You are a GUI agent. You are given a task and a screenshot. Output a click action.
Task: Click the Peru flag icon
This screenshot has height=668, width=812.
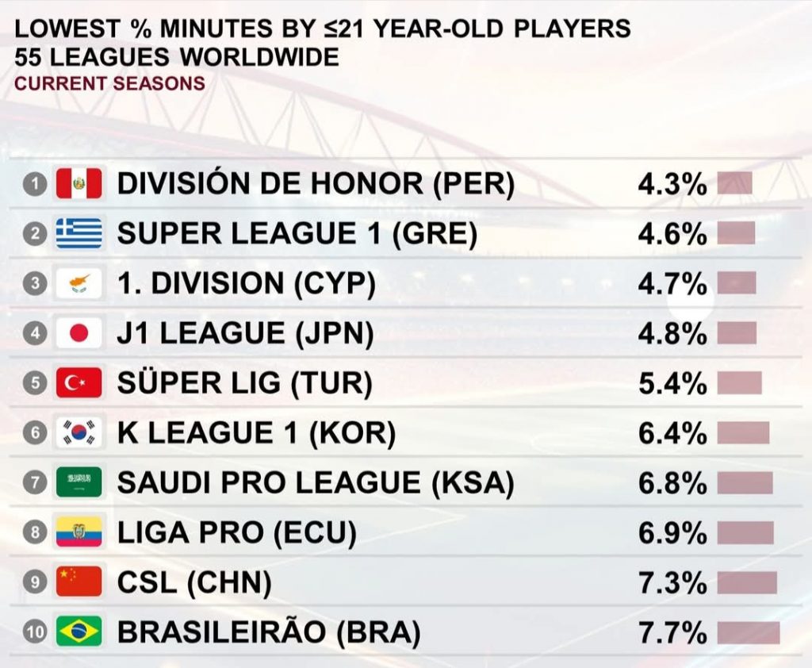point(79,184)
